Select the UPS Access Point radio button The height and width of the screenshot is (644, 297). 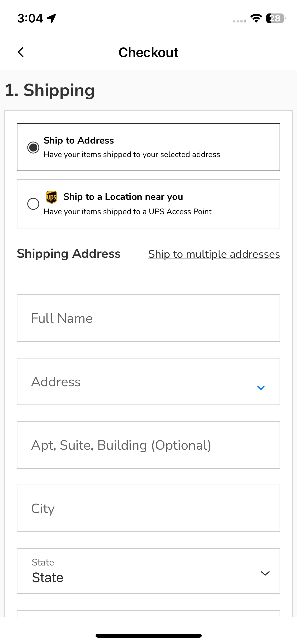33,204
